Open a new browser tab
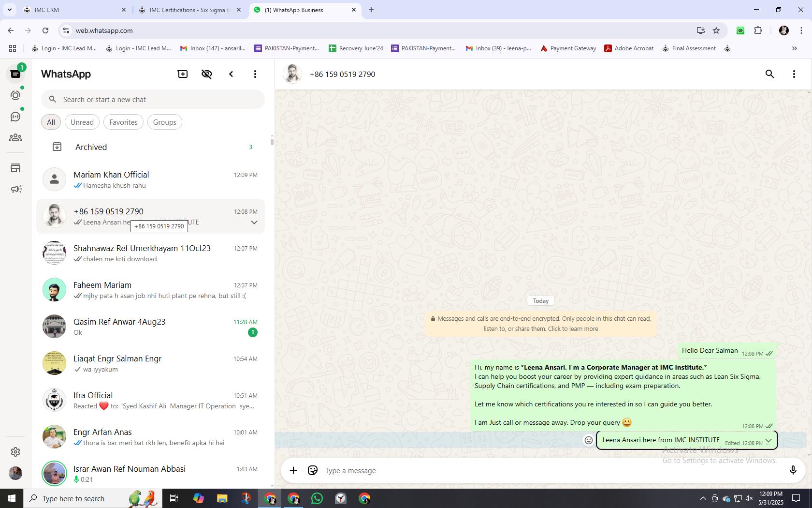Screen dimensions: 812x508 pos(371,10)
